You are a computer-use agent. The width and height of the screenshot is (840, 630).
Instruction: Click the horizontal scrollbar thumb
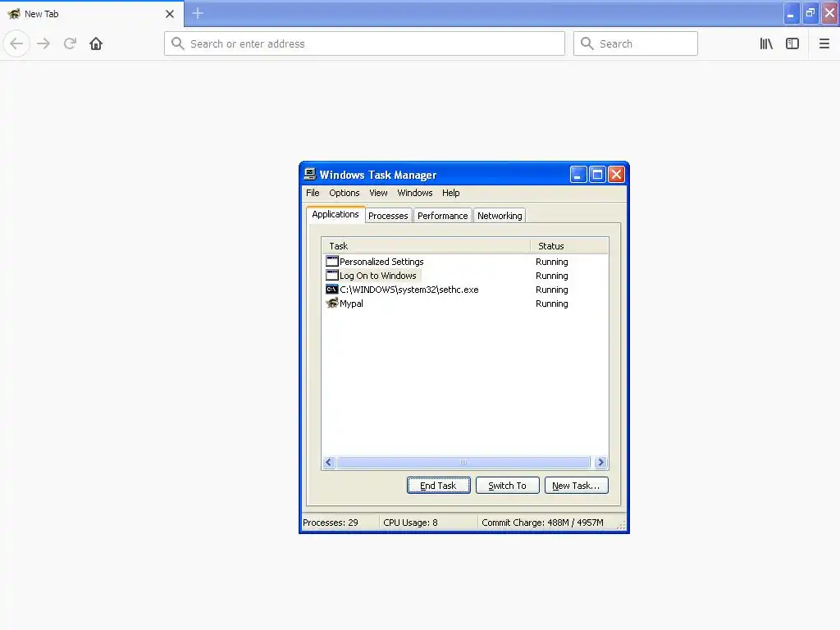[x=463, y=463]
